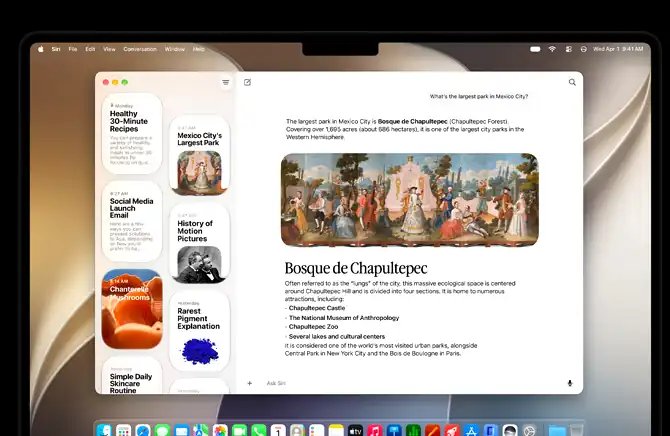Open Mail from the Dock
The image size is (670, 436).
[x=181, y=430]
